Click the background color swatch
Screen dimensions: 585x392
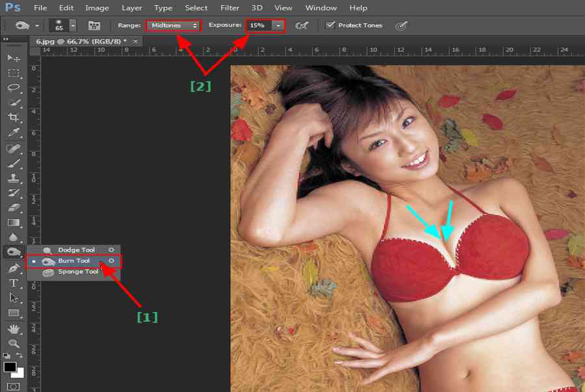(19, 373)
